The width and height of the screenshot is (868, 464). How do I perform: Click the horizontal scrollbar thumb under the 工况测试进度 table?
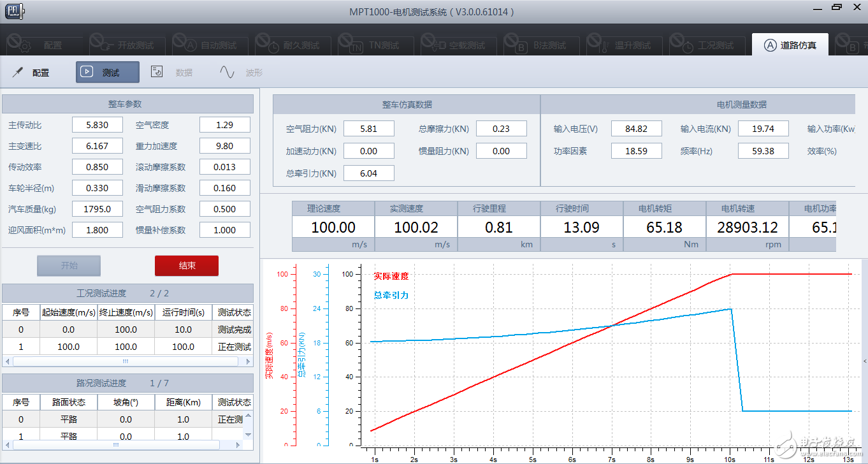[x=125, y=361]
